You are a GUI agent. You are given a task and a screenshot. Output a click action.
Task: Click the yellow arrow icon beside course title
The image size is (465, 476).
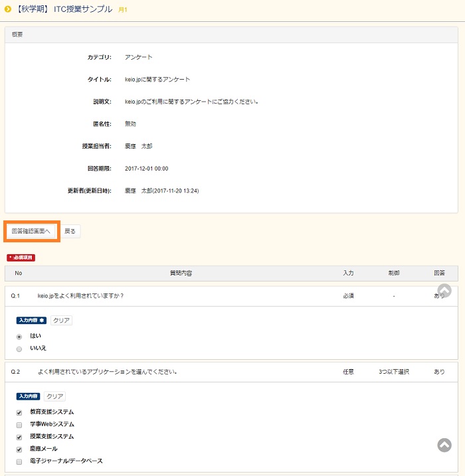pyautogui.click(x=8, y=9)
